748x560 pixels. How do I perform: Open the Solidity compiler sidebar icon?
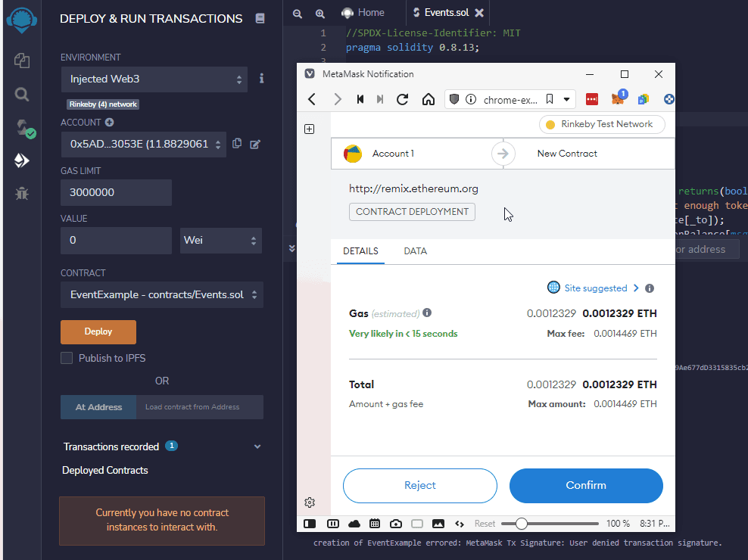[24, 128]
